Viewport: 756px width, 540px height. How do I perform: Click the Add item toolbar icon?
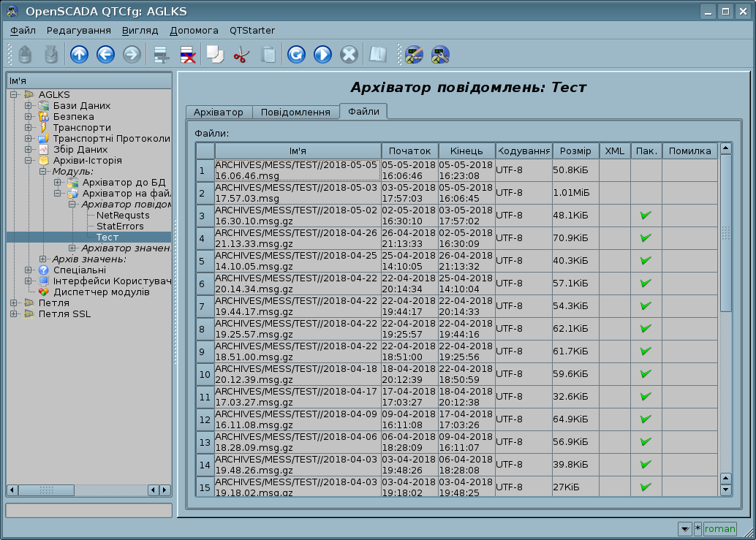[161, 55]
